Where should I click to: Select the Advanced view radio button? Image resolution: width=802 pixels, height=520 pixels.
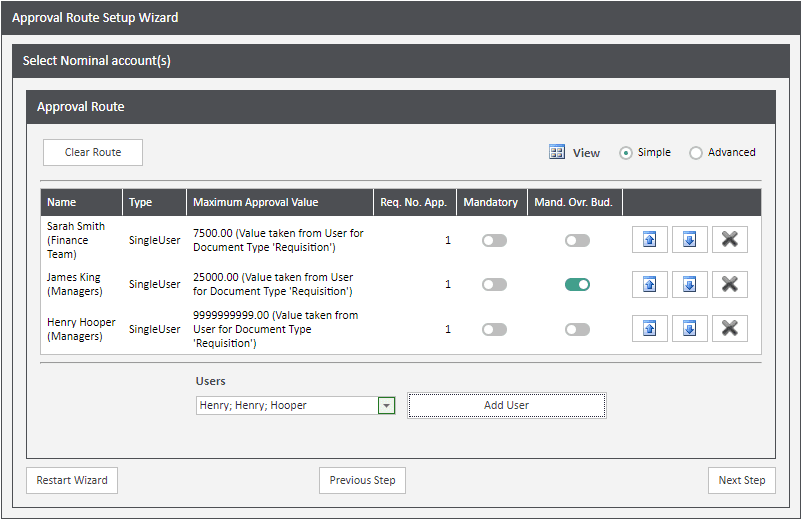[x=696, y=153]
